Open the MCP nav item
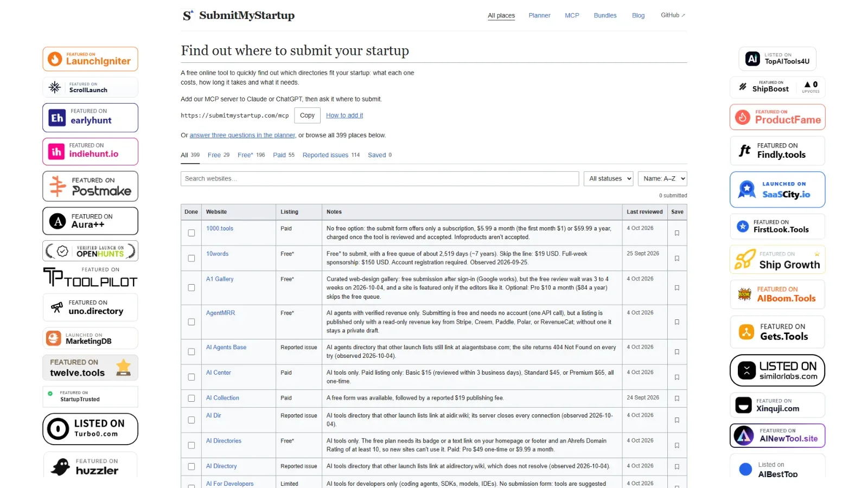Image resolution: width=868 pixels, height=488 pixels. coord(572,16)
